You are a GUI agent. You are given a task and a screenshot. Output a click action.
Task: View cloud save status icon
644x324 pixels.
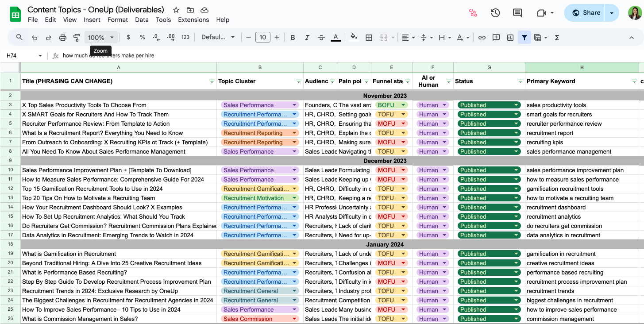[x=204, y=10]
